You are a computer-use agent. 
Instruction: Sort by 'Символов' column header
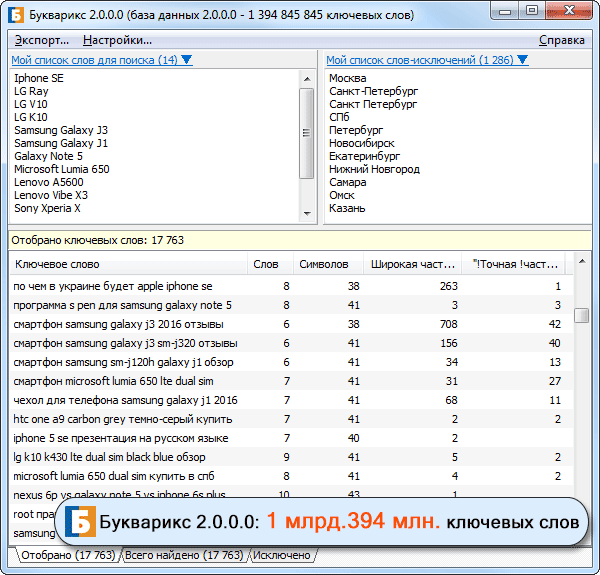(324, 264)
